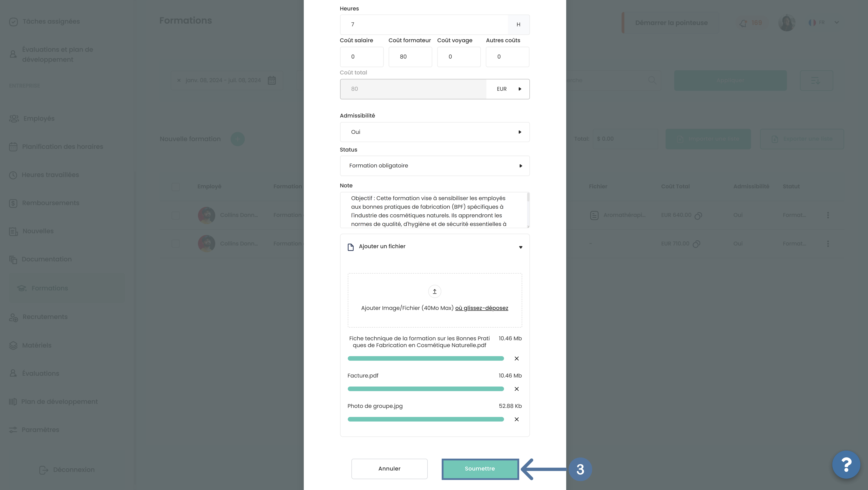This screenshot has height=490, width=868.
Task: Click the Facture.pdf upload progress bar
Action: tap(426, 389)
